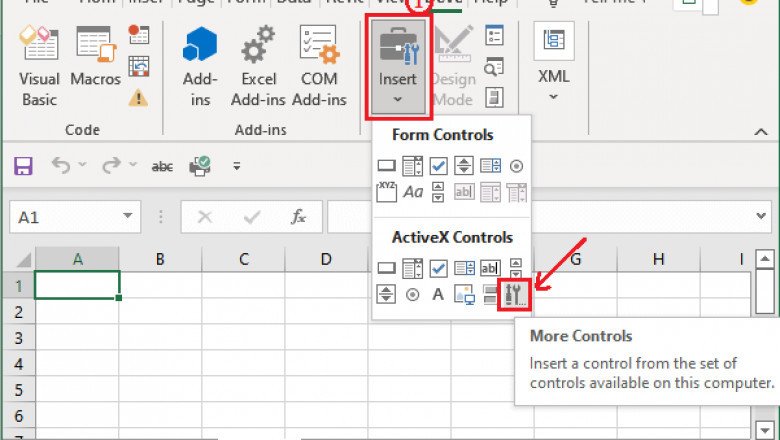Open Customize Quick Access Toolbar dropdown
The image size is (780, 440).
[x=237, y=166]
